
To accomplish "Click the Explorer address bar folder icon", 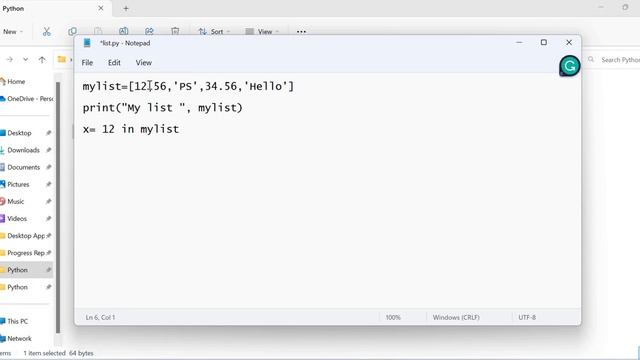I will coord(62,60).
